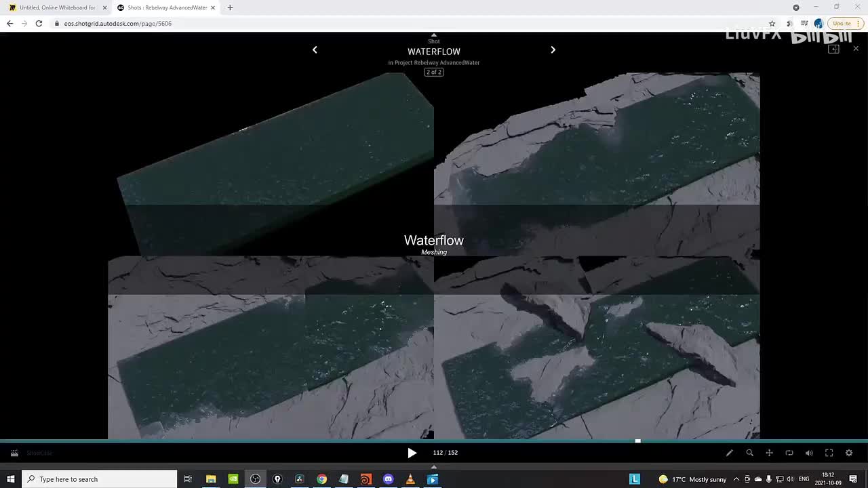Viewport: 868px width, 488px height.
Task: Open the ShowCase clapperboard icon
Action: (x=14, y=453)
